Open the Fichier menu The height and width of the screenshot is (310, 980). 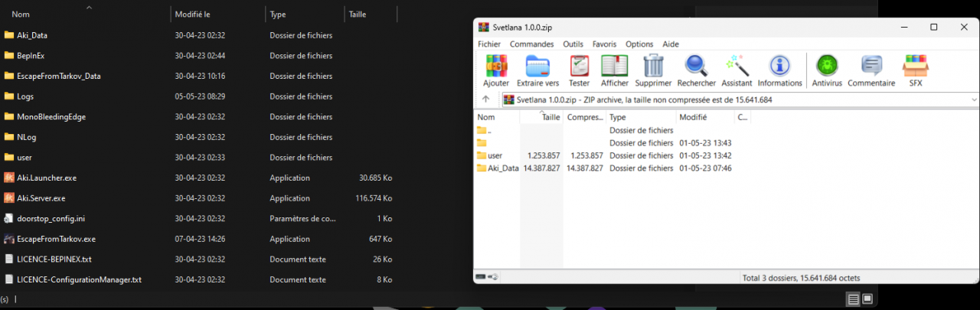488,44
